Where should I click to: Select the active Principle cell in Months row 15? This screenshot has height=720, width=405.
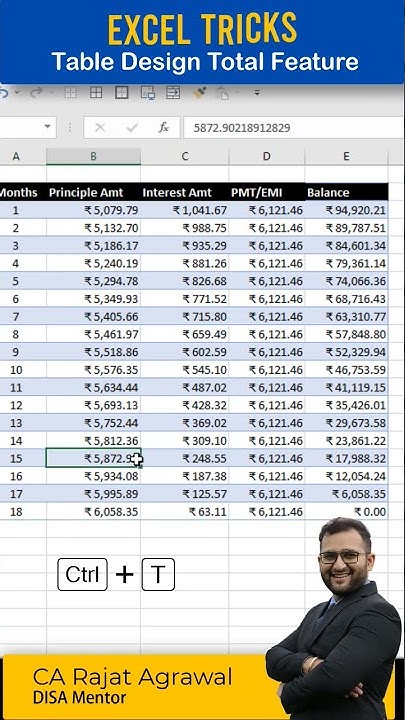click(93, 458)
